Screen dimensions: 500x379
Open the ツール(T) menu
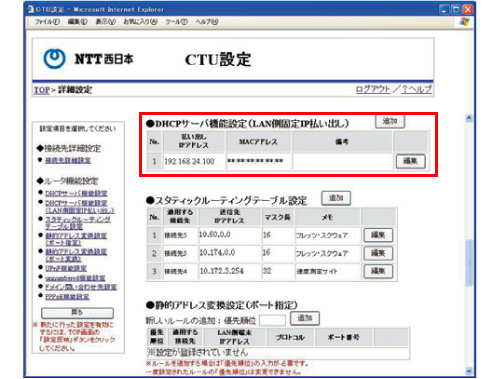tap(176, 22)
